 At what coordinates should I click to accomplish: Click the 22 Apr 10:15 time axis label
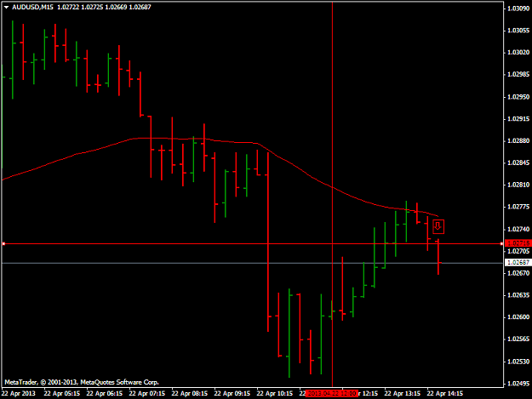coord(274,394)
